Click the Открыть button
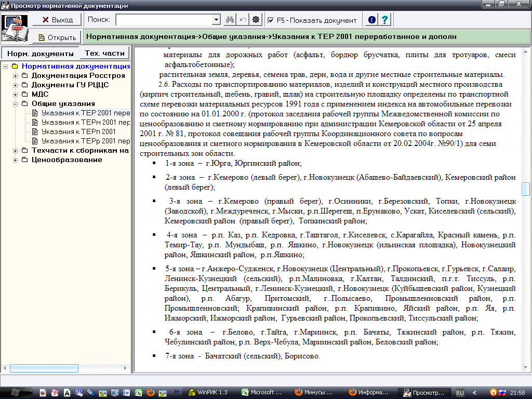 57,37
